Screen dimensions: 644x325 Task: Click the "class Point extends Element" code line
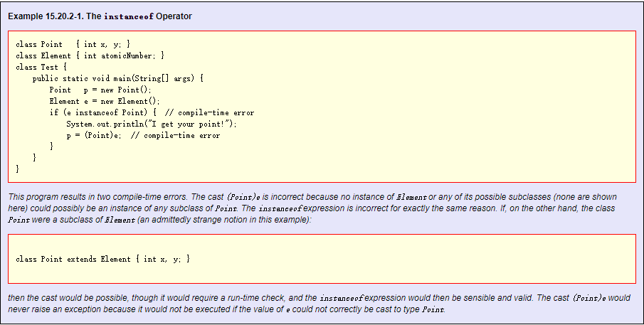coord(103,259)
